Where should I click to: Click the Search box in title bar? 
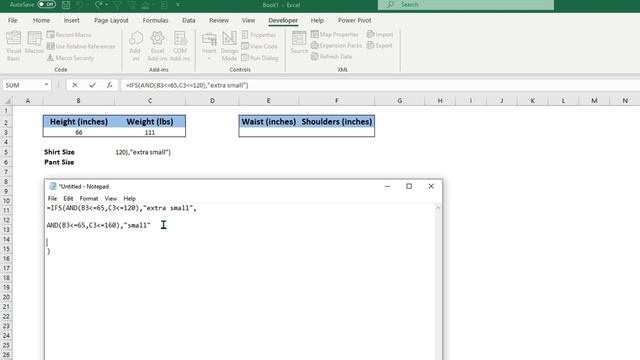[466, 4]
